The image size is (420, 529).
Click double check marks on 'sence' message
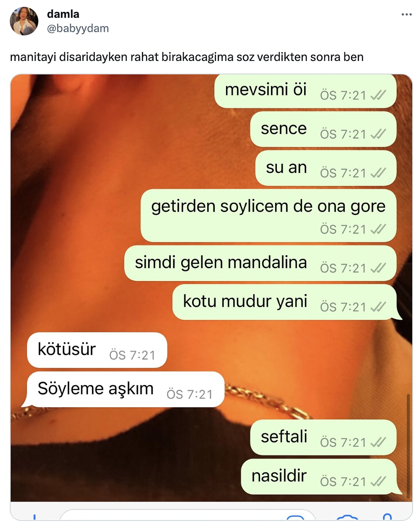[x=378, y=134]
